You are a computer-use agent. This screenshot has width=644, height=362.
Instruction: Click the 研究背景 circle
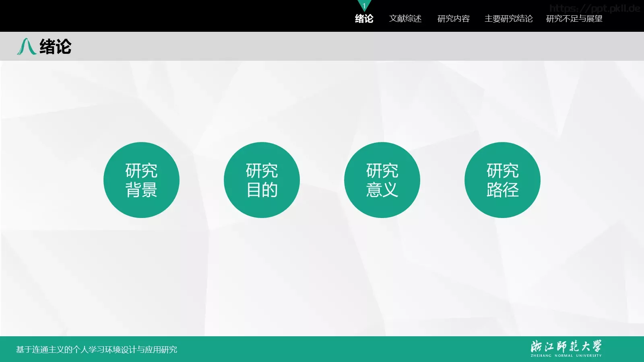(141, 180)
